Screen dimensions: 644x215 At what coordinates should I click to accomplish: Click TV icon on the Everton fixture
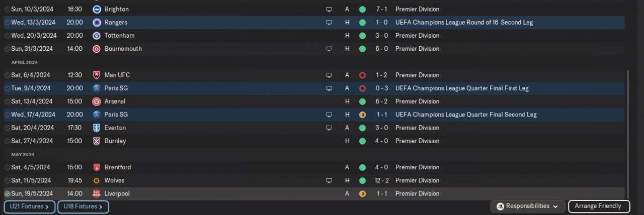click(x=329, y=128)
